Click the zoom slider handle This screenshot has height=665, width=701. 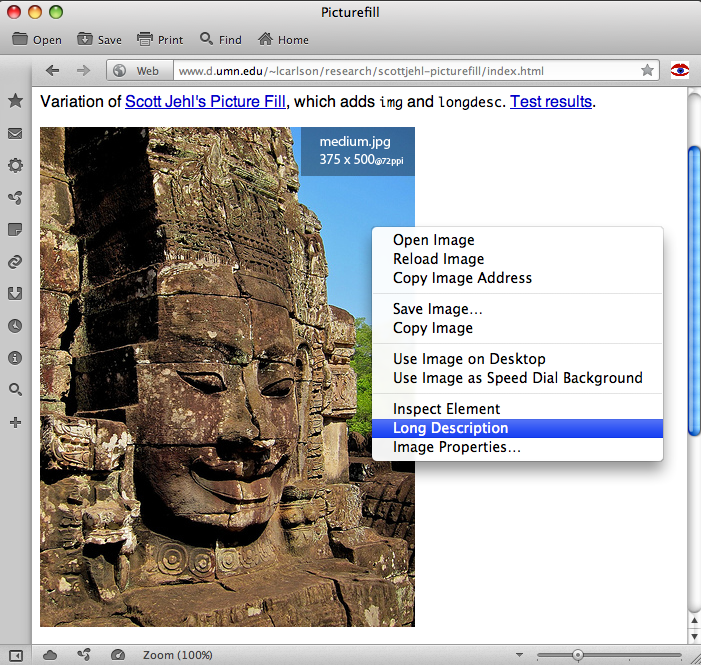(577, 655)
